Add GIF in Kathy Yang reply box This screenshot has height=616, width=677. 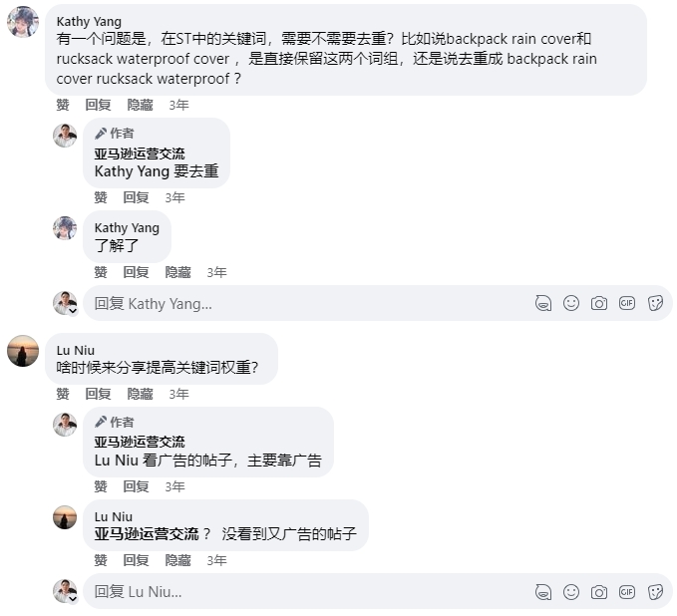(627, 303)
